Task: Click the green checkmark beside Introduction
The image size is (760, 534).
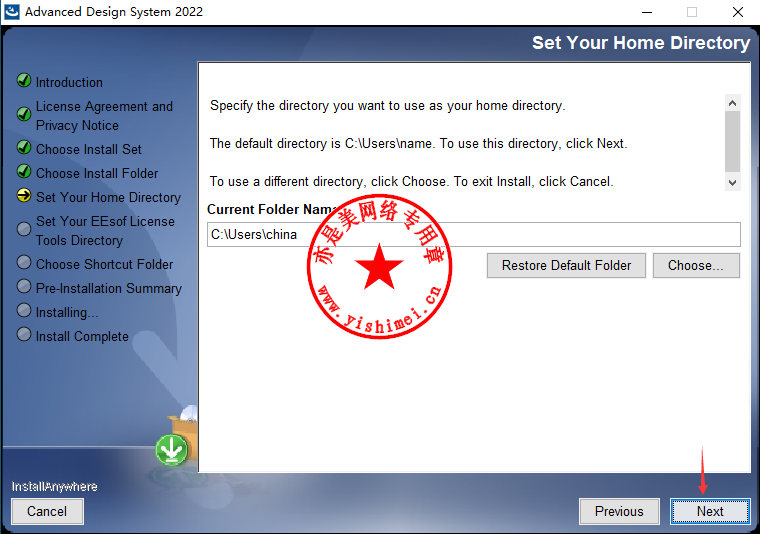Action: pyautogui.click(x=24, y=81)
